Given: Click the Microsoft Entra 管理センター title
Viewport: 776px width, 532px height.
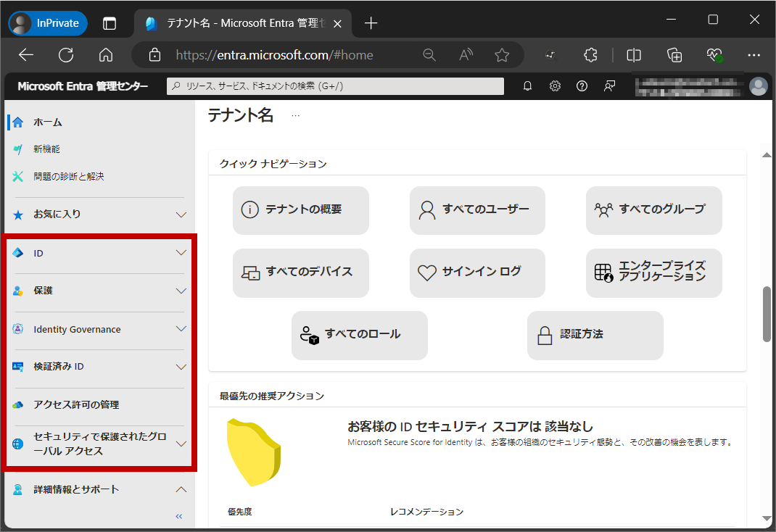Looking at the screenshot, I should pyautogui.click(x=83, y=86).
